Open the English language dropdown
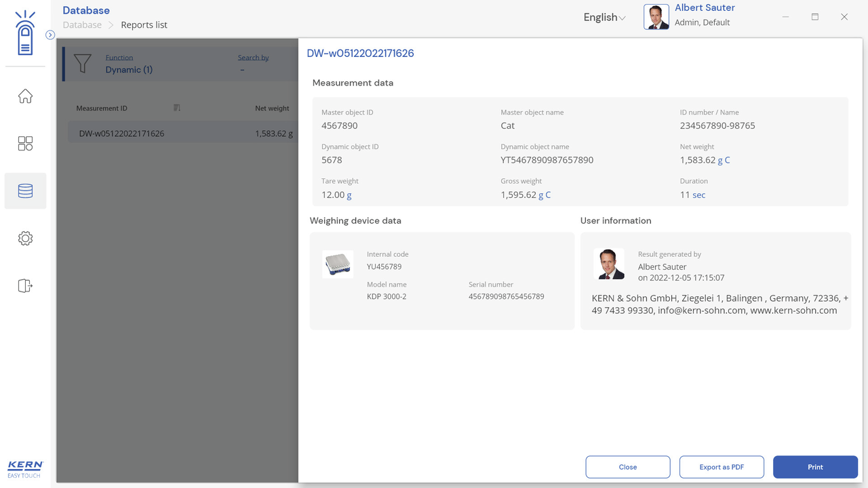The height and width of the screenshot is (488, 868). pos(604,18)
